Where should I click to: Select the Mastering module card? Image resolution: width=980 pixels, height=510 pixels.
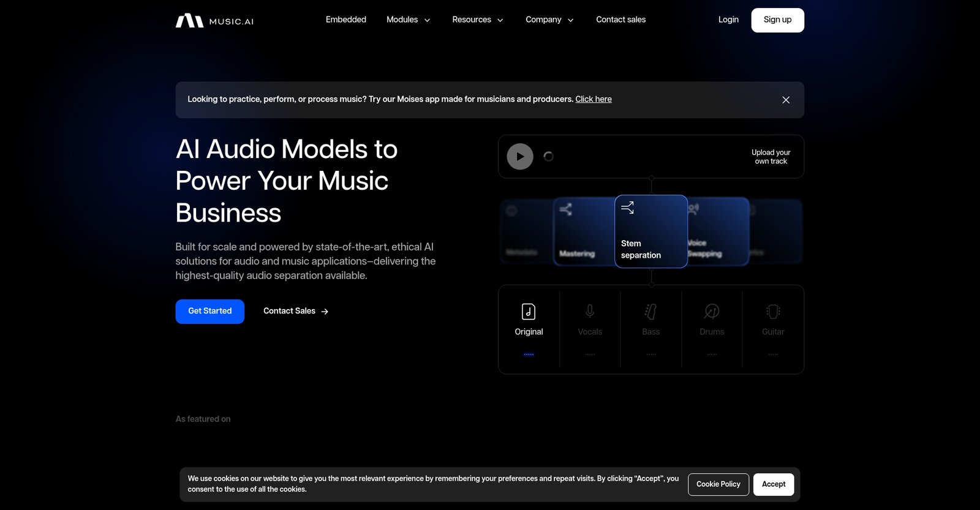click(x=584, y=231)
